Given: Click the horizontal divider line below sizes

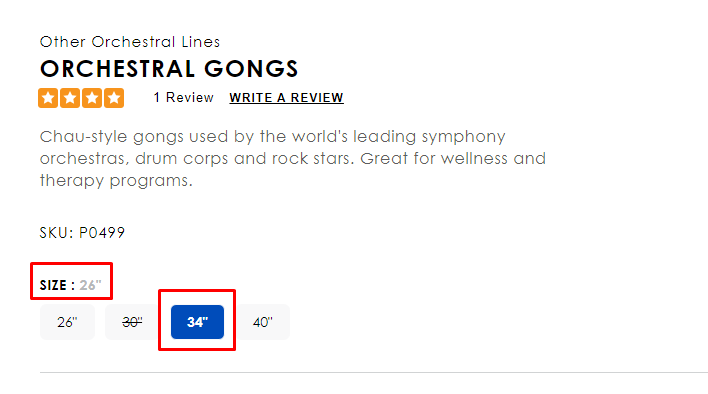Looking at the screenshot, I should tap(374, 373).
